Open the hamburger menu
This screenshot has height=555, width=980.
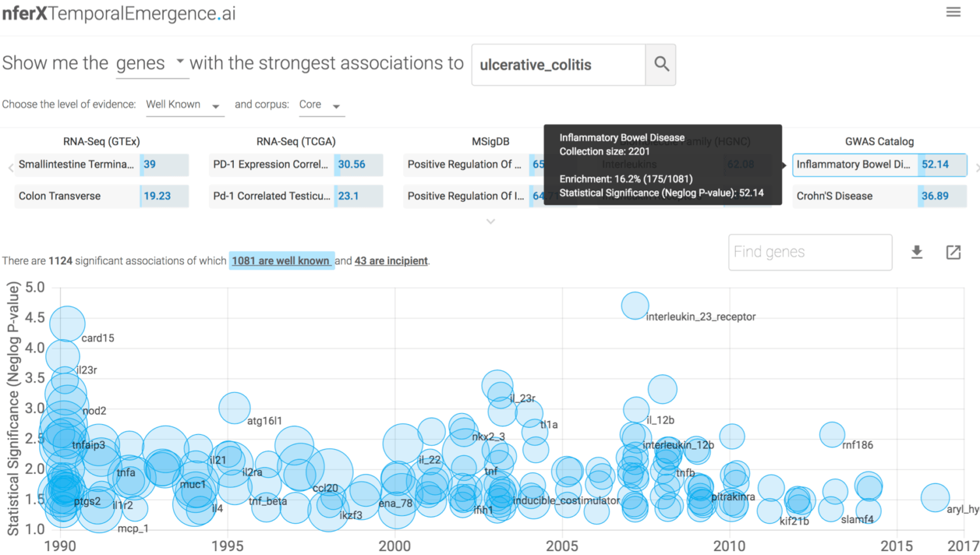953,12
